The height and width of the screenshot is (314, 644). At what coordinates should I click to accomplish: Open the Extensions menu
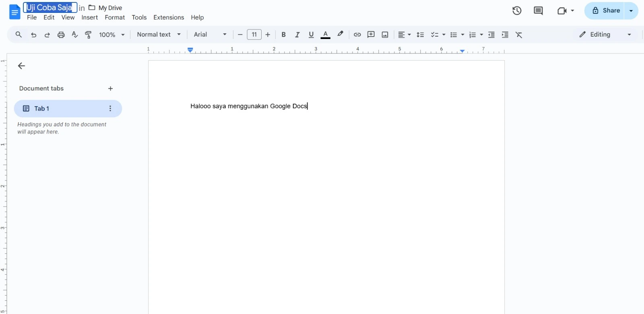click(x=168, y=17)
